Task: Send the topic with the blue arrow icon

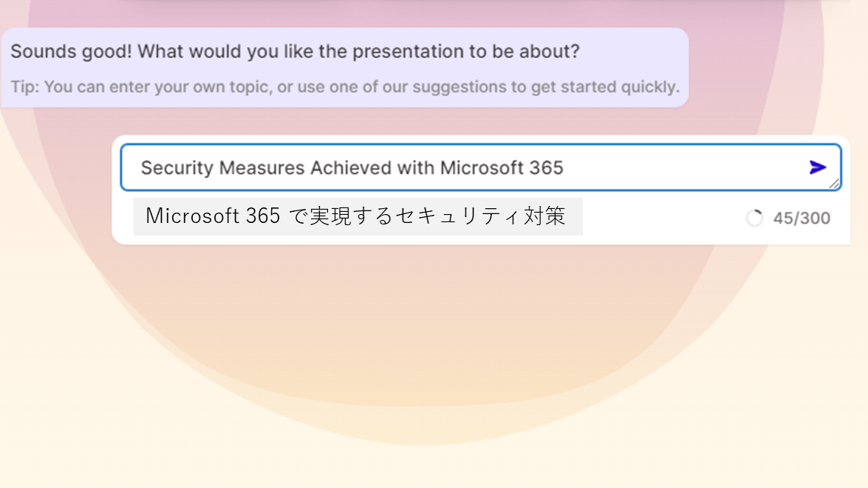Action: pyautogui.click(x=817, y=167)
